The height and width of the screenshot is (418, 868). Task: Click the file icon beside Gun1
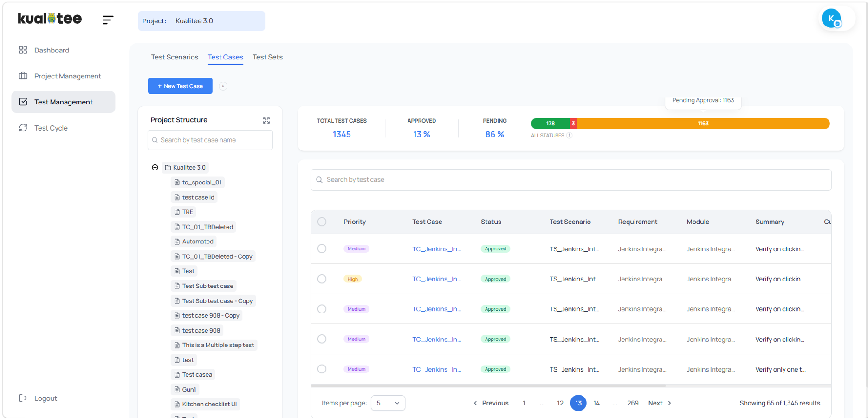point(177,390)
